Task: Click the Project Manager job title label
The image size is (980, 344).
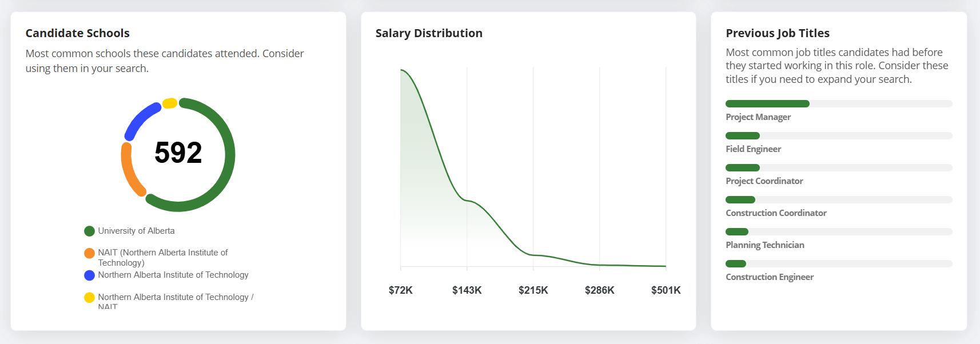Action: coord(758,117)
